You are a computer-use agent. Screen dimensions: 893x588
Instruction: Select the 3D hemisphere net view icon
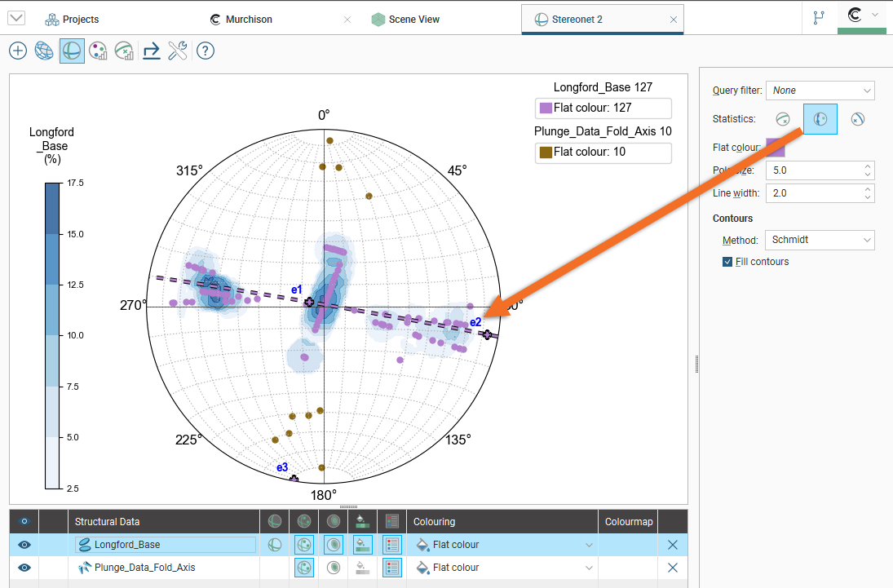[x=44, y=51]
